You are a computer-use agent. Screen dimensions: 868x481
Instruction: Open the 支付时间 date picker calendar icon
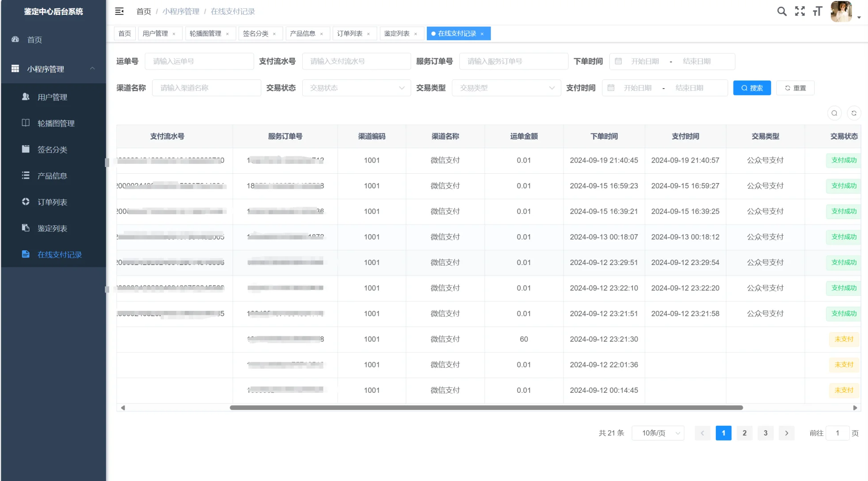(x=611, y=88)
